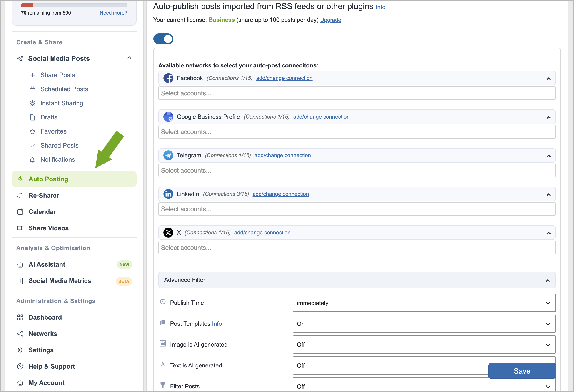Click Info link beside the page heading
Viewport: 574px width, 392px height.
point(380,7)
